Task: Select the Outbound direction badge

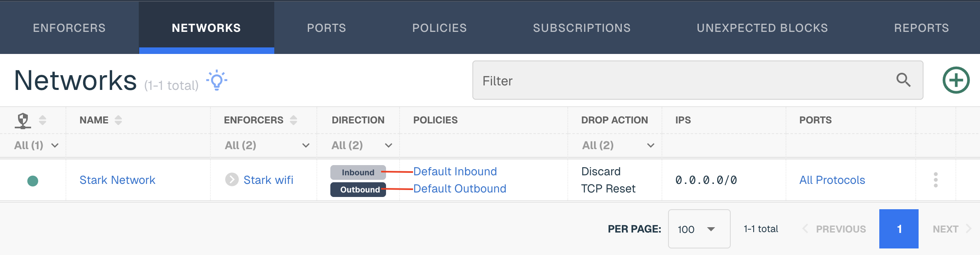Action: point(358,190)
